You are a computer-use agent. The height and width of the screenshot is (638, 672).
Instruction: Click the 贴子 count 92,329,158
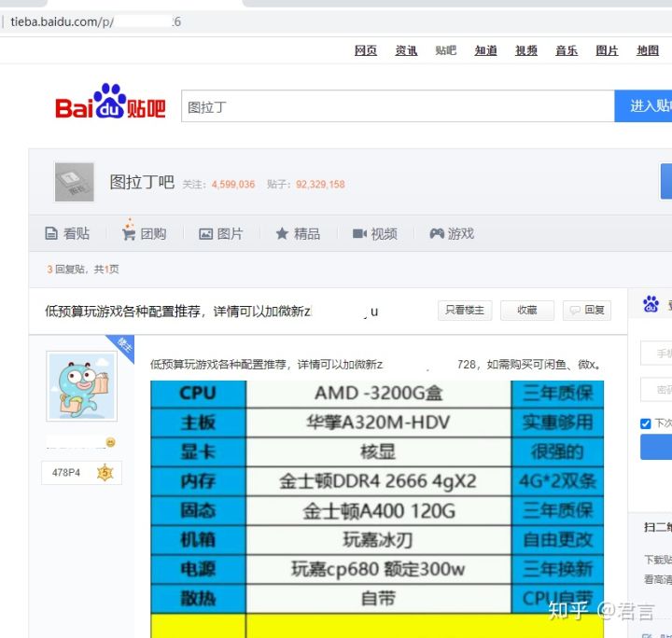(x=320, y=184)
